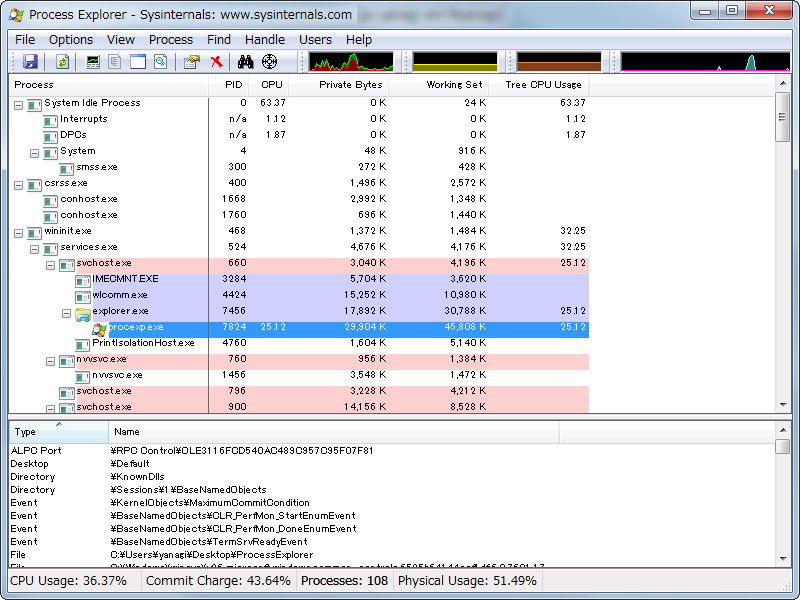
Task: Sort processes by the CPU column header
Action: [x=270, y=85]
